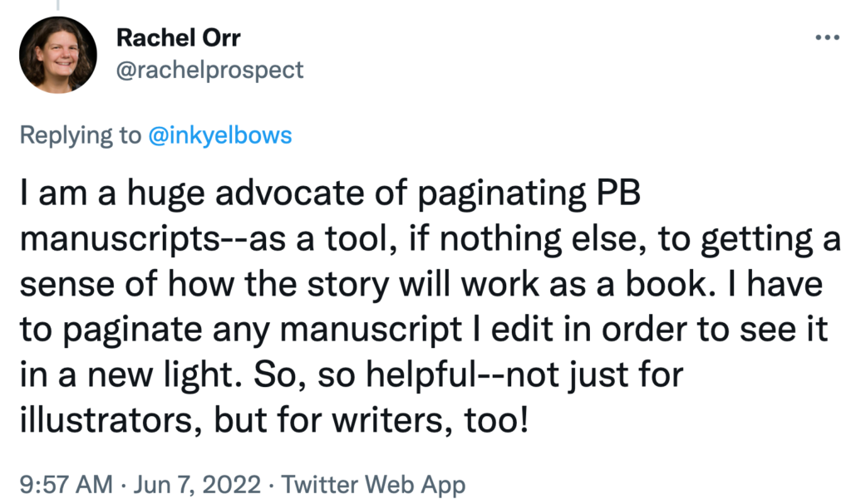Open the three-dot more options menu
851x504 pixels.
click(x=827, y=38)
